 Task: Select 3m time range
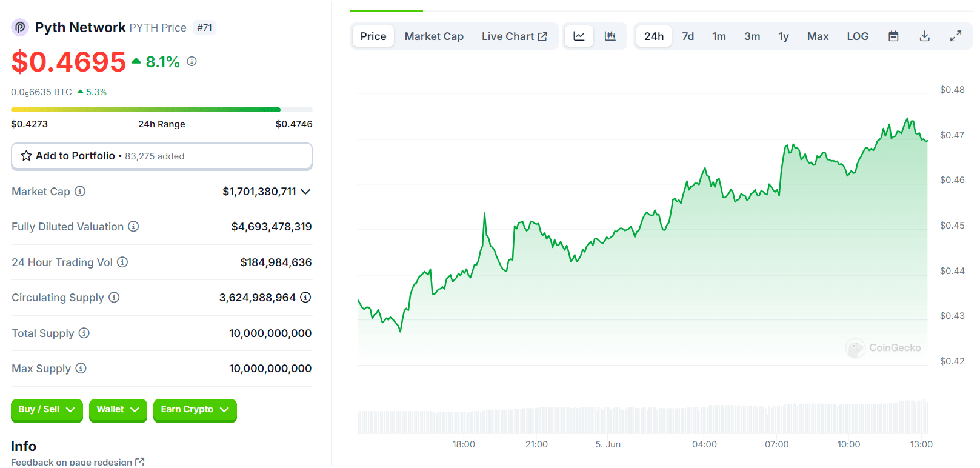pyautogui.click(x=752, y=36)
